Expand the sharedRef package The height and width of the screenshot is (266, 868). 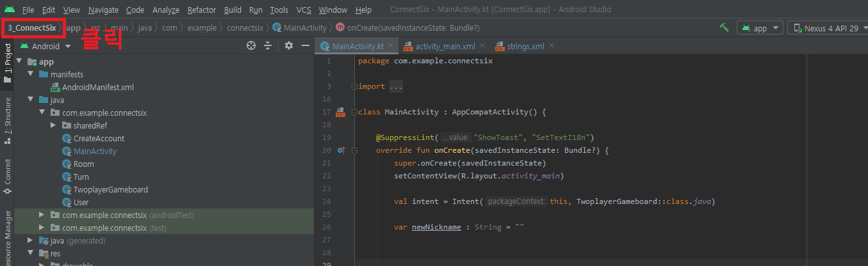coord(54,125)
